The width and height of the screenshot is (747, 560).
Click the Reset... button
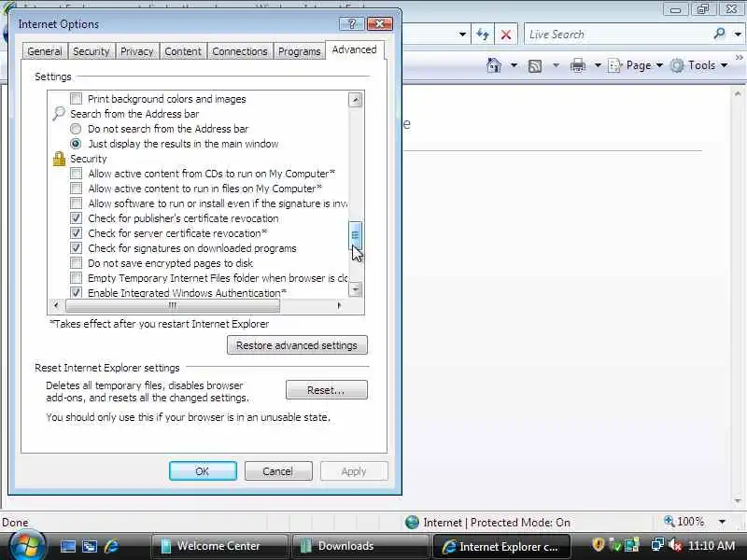point(326,389)
